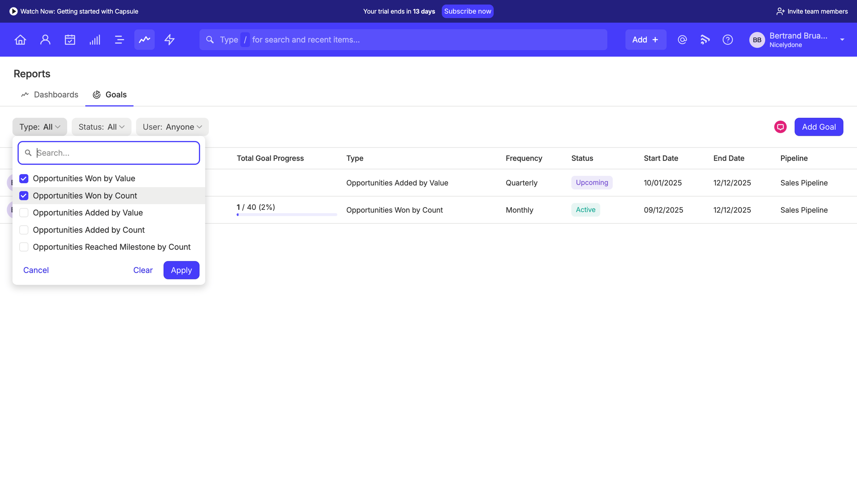Screen dimensions: 857x504
Task: Click the Add Goal button
Action: tap(819, 127)
